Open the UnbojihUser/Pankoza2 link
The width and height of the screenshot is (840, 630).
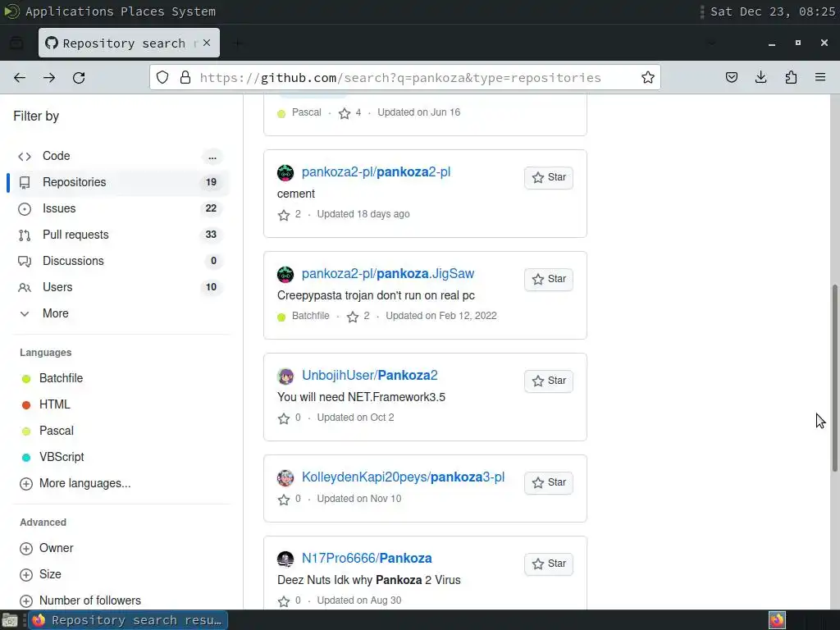370,376
